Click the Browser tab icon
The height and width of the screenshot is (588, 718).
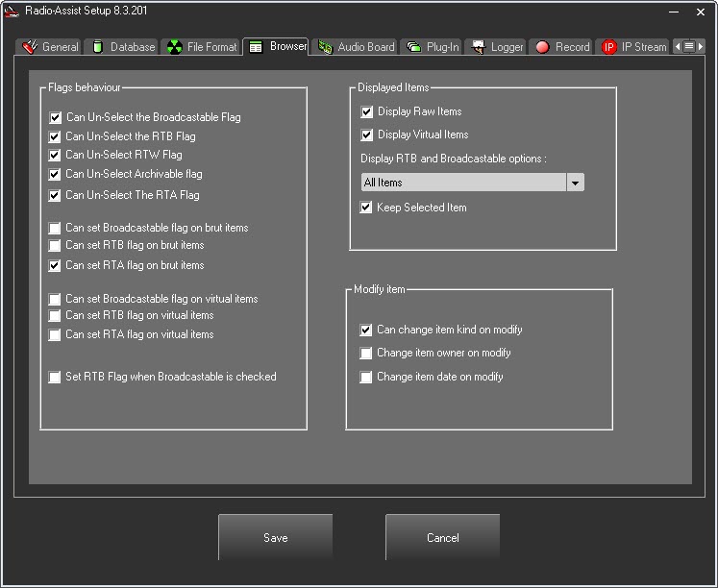(257, 46)
